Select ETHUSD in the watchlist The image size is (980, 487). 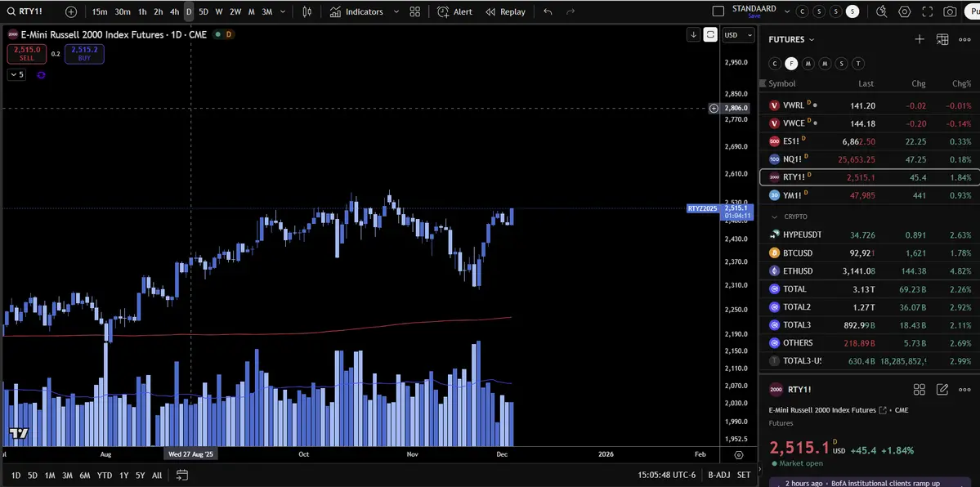[x=870, y=271]
